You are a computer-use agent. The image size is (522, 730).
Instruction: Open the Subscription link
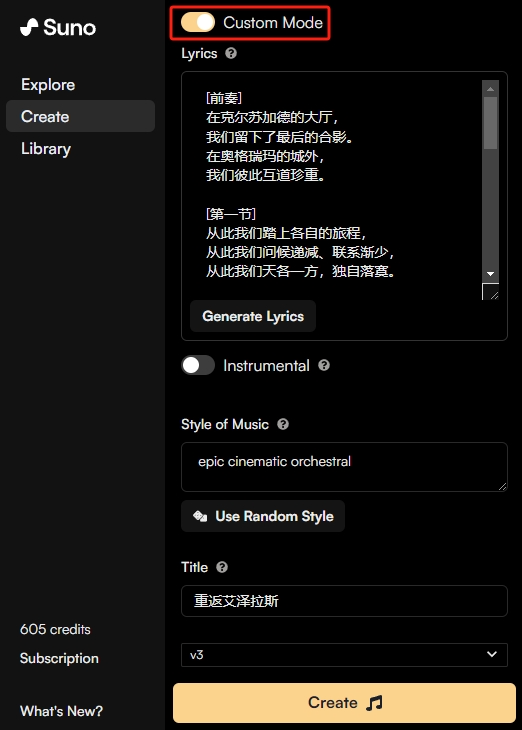click(x=59, y=658)
